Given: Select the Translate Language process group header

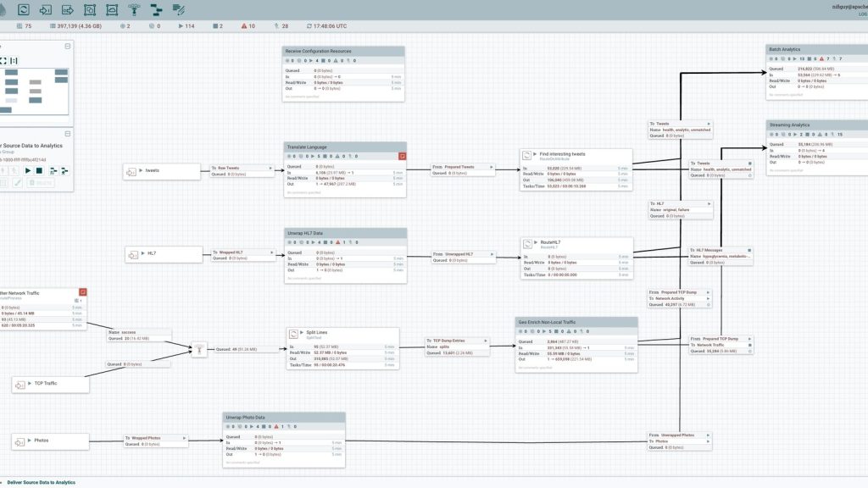Looking at the screenshot, I should [x=345, y=147].
